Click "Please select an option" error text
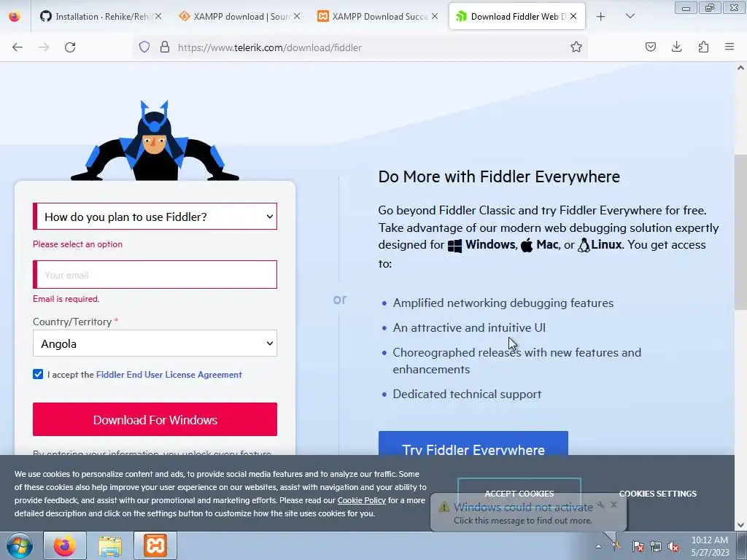This screenshot has height=560, width=747. (x=77, y=244)
